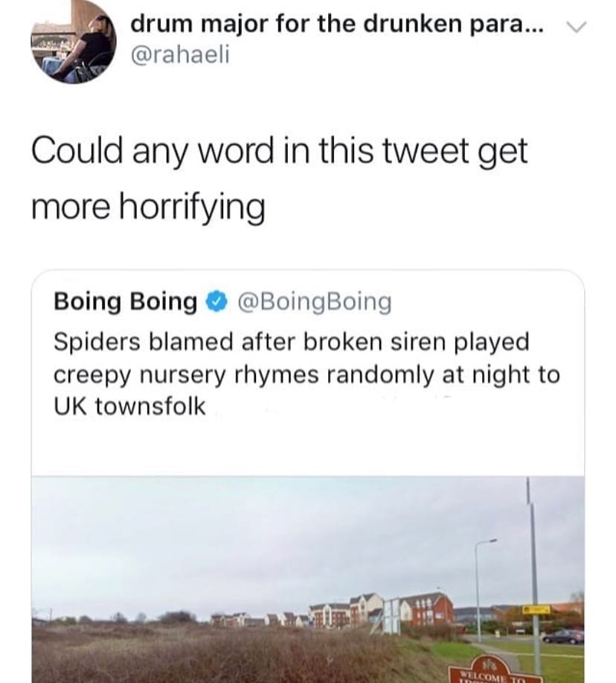Click the bold Boing Boing account name

[x=125, y=301]
